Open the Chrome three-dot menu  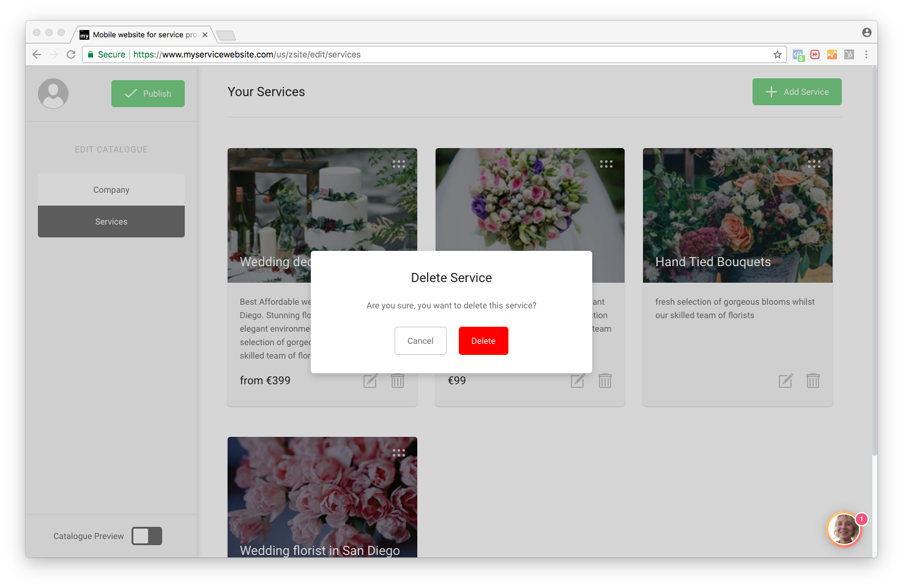[866, 54]
